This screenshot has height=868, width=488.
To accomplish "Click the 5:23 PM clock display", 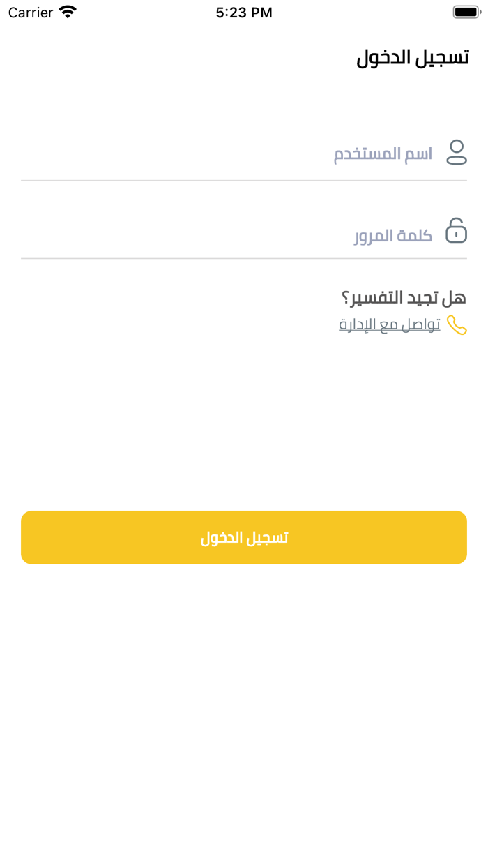I will 244,11.
